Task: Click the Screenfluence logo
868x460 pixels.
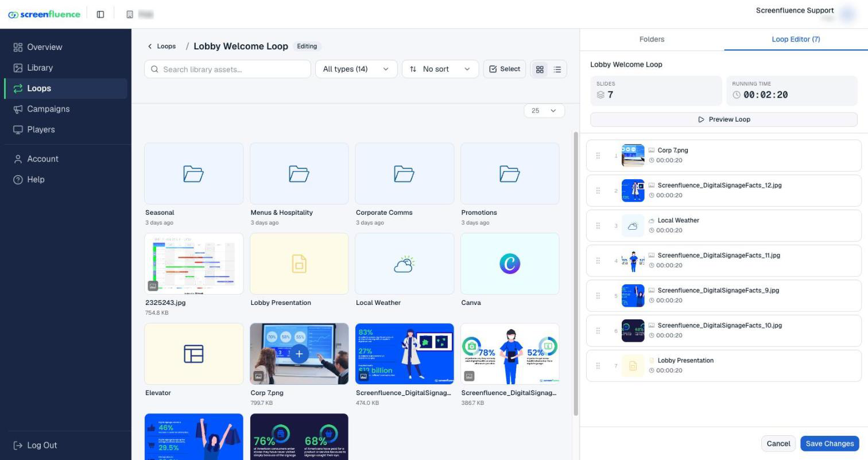Action: coord(44,14)
